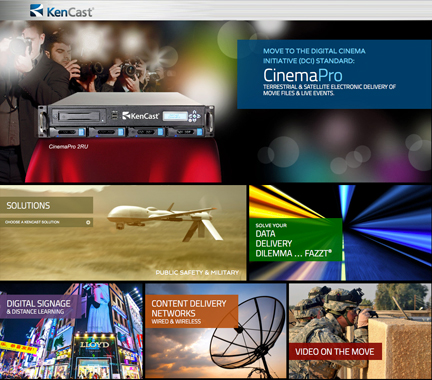
Task: Select the CinemaPro product title text
Action: click(x=303, y=75)
